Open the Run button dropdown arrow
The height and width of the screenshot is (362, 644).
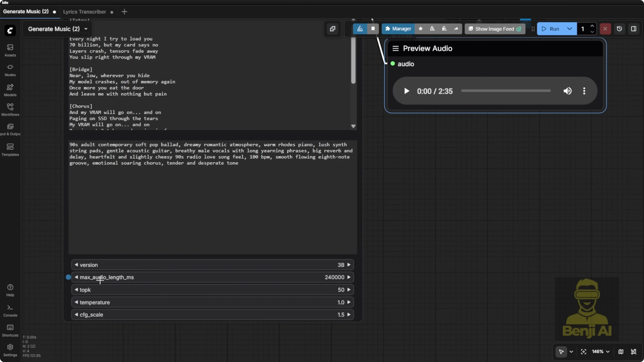[569, 29]
